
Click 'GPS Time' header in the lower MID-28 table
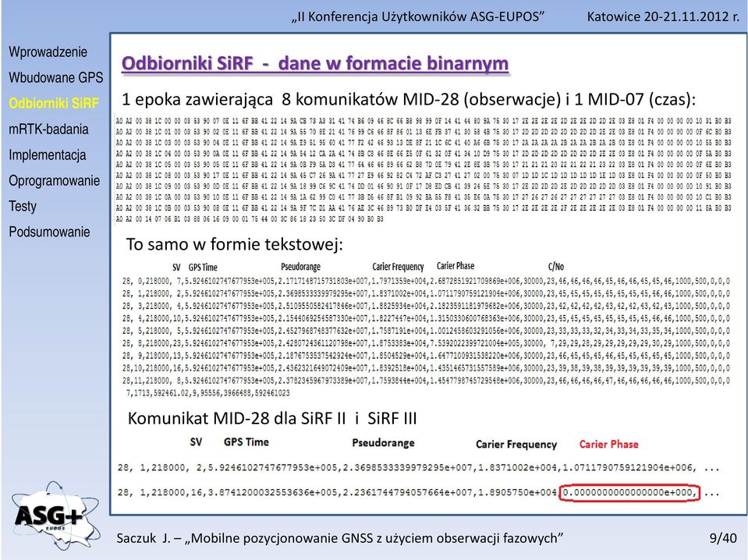246,442
